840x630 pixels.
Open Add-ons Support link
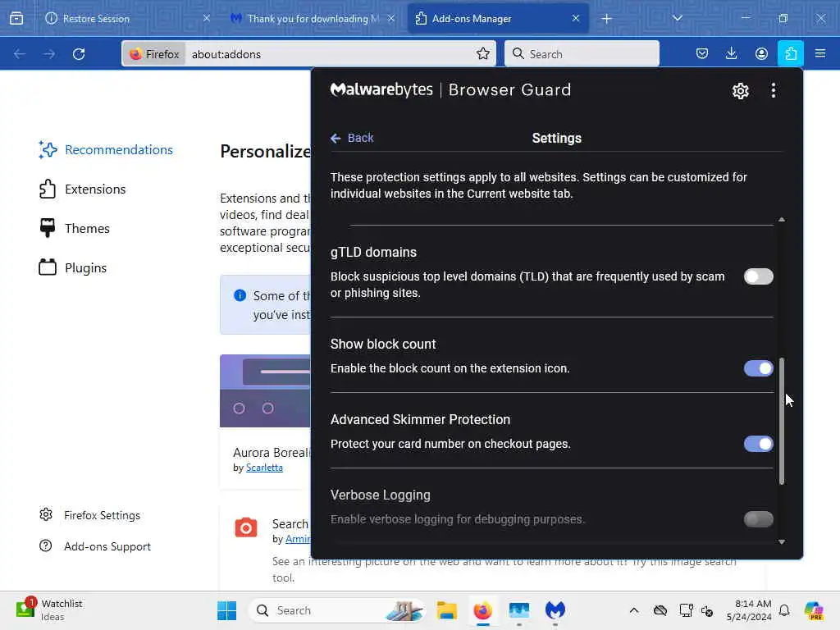[x=95, y=546]
